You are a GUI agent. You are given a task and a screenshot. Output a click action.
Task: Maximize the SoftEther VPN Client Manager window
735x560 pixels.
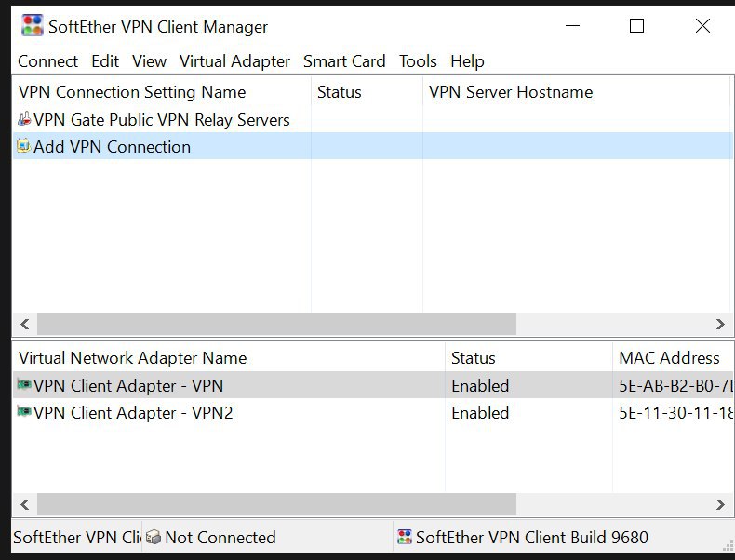click(x=636, y=26)
